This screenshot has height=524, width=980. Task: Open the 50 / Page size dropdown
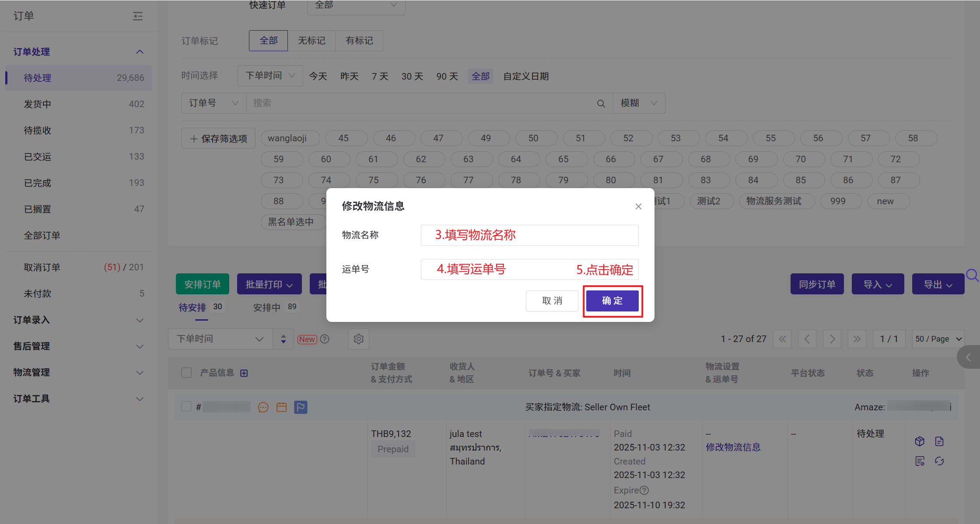pyautogui.click(x=938, y=339)
